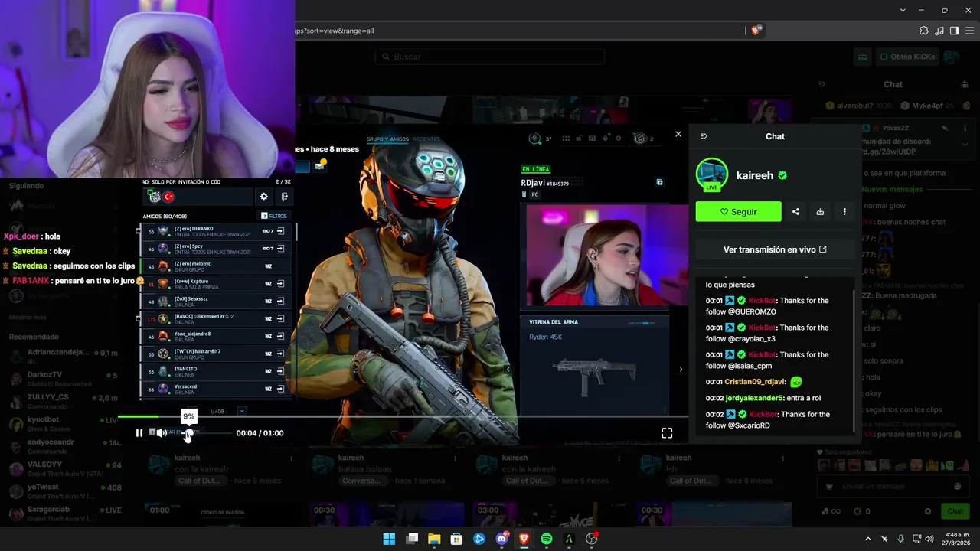This screenshot has height=551, width=980.
Task: Click the Buscar search field
Action: [x=490, y=57]
